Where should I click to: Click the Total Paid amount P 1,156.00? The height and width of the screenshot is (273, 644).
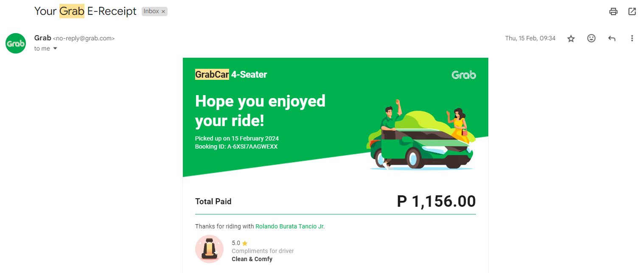436,201
